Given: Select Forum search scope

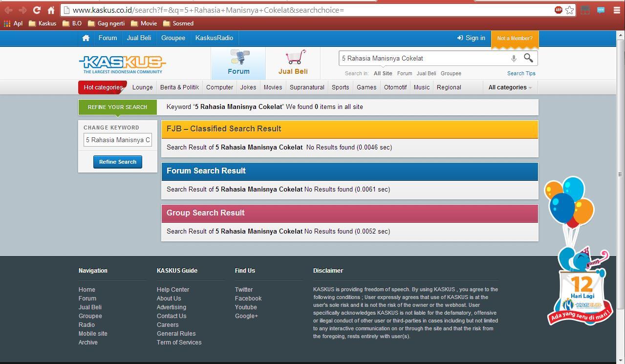Looking at the screenshot, I should tap(405, 73).
